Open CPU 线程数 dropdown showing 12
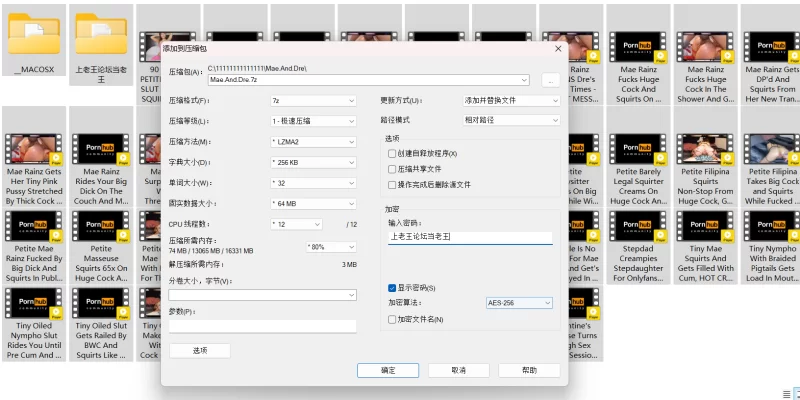 coord(296,224)
